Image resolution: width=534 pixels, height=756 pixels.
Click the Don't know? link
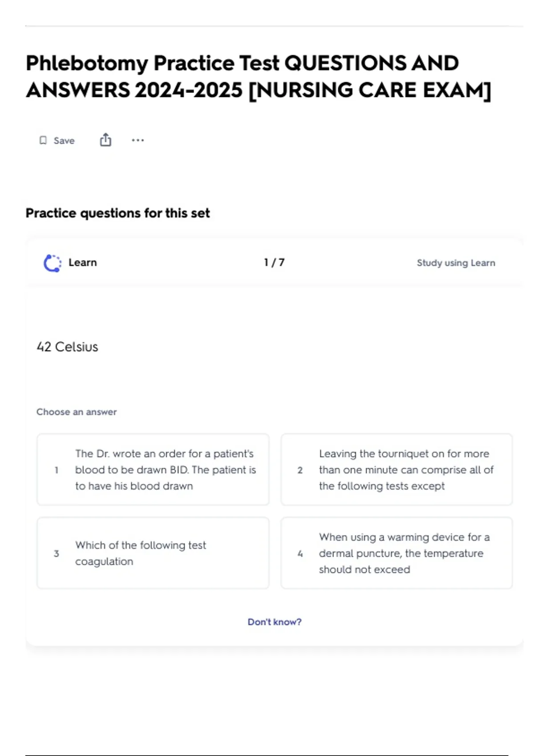pyautogui.click(x=275, y=622)
